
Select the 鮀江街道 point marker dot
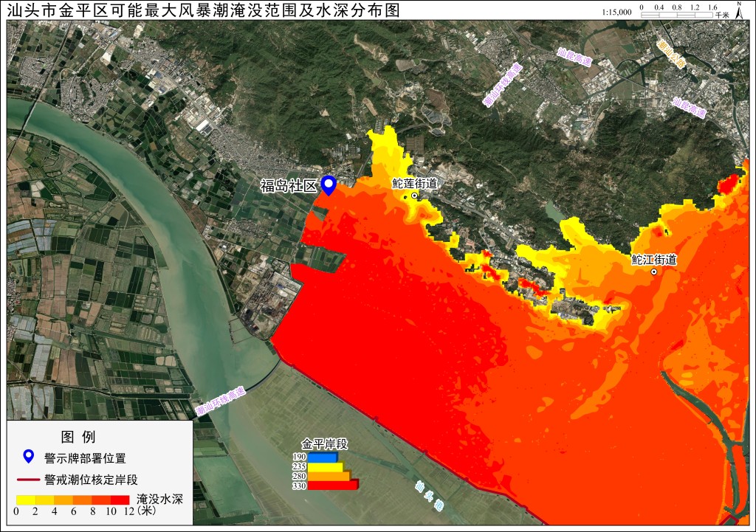coord(654,272)
